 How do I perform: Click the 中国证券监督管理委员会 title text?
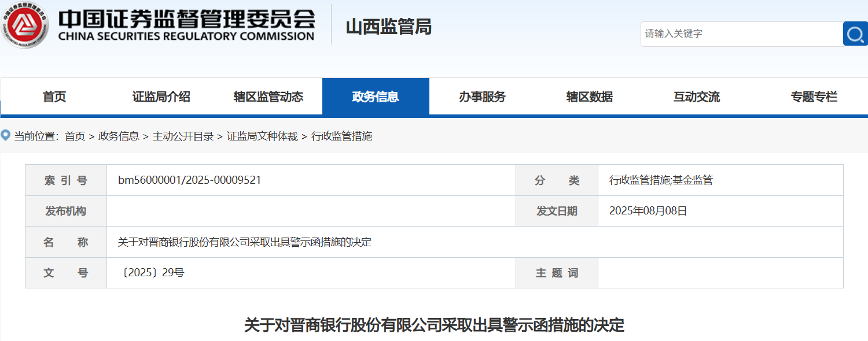186,18
